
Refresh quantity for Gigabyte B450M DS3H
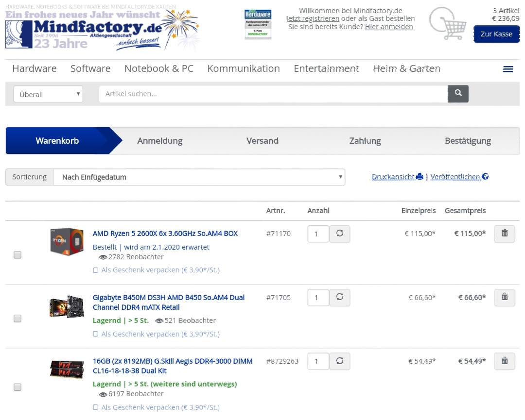[339, 297]
